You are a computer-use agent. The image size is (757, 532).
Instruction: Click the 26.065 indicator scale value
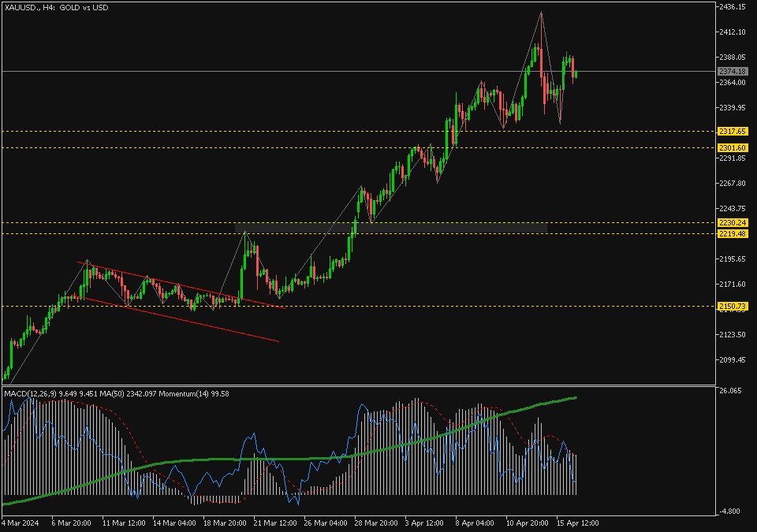tap(730, 391)
